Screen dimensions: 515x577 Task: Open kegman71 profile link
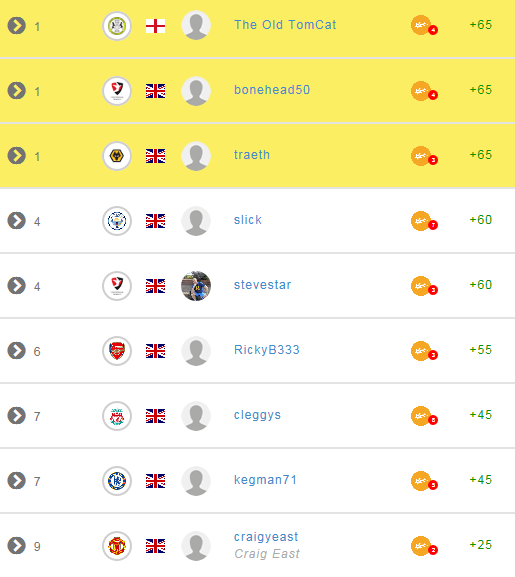coord(265,480)
